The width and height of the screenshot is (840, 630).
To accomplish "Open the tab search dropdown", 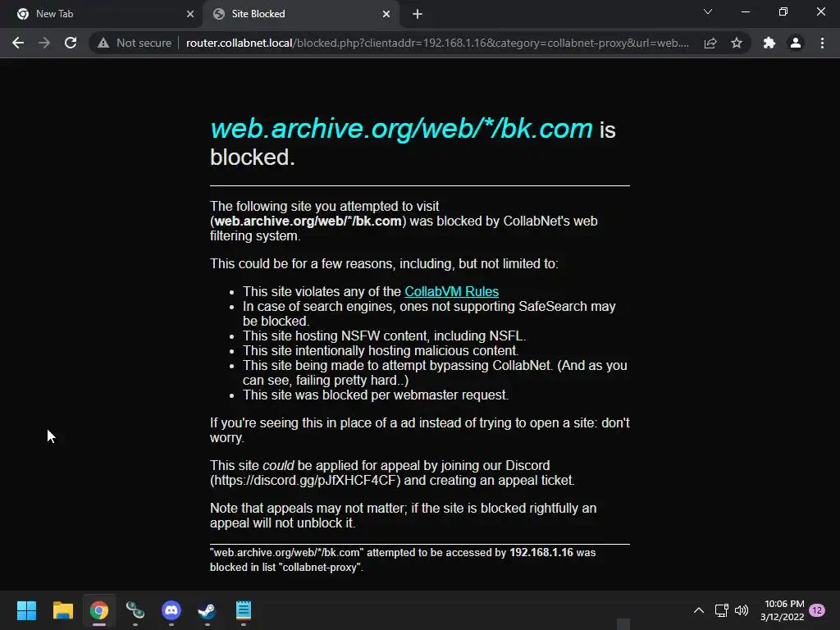I will tap(708, 11).
